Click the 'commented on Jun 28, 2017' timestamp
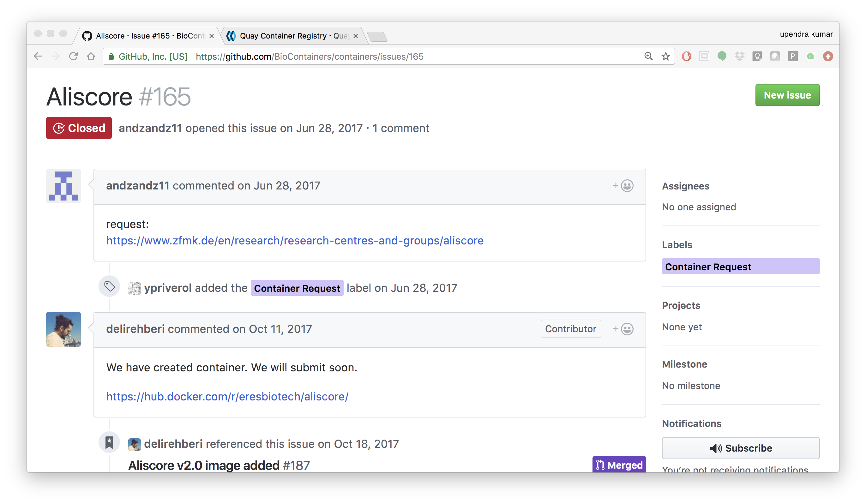The height and width of the screenshot is (504, 866). tap(246, 186)
